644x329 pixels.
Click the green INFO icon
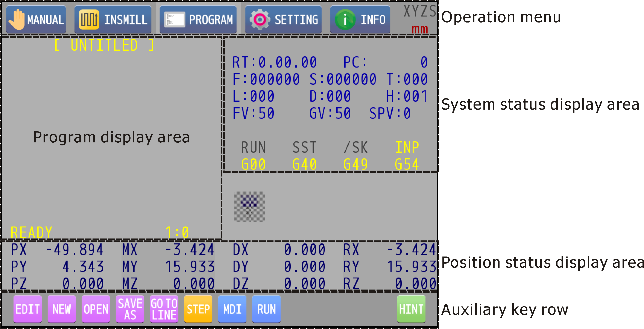(345, 20)
